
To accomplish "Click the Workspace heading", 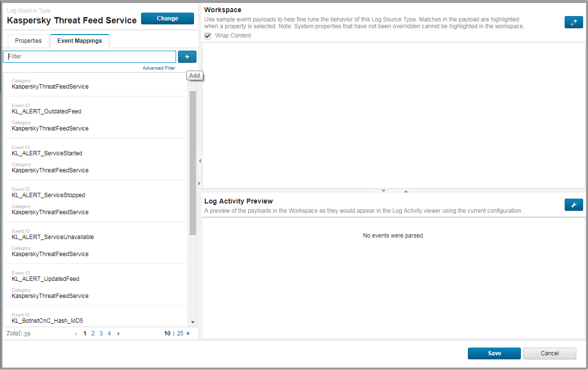I will pos(223,10).
